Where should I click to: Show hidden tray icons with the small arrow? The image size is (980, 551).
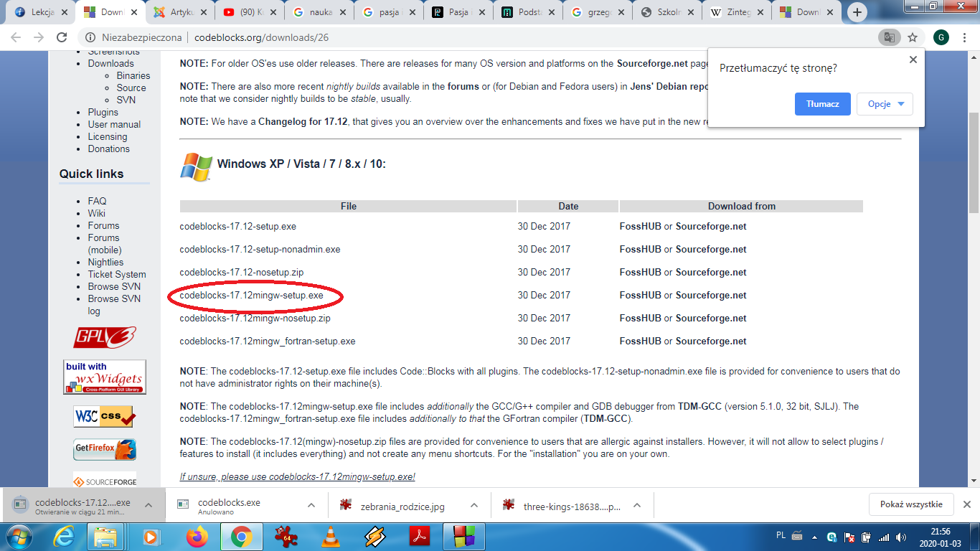[x=816, y=537]
